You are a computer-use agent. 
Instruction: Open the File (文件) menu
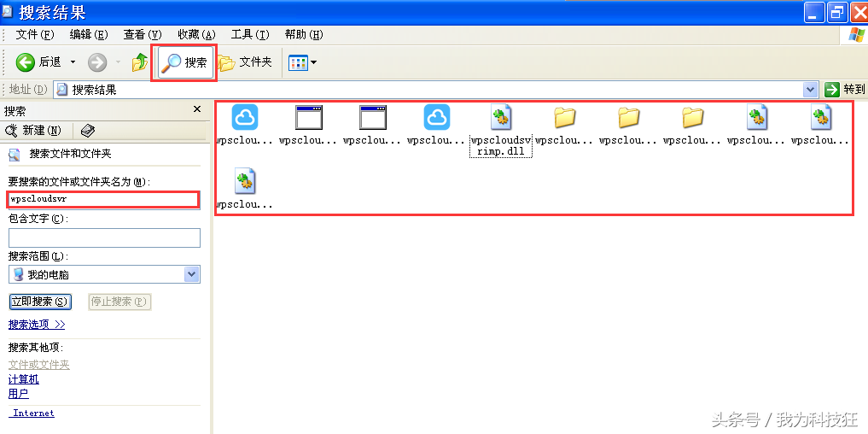pos(35,35)
